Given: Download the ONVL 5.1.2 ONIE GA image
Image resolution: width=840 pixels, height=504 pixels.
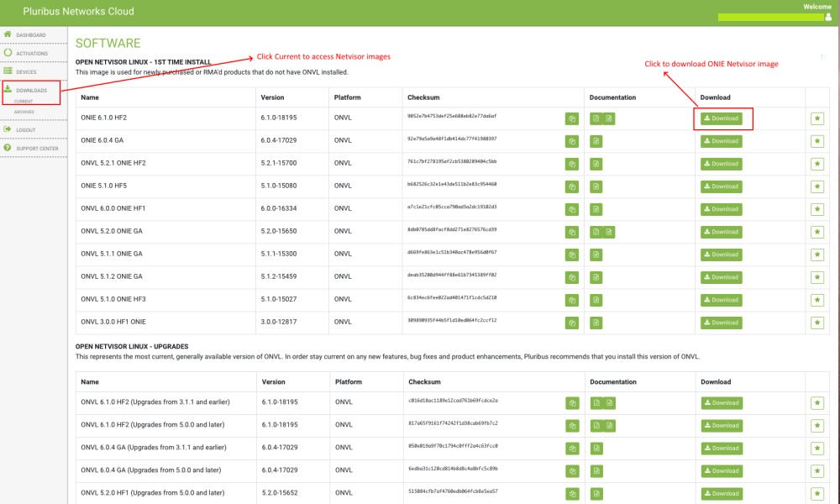Looking at the screenshot, I should 721,277.
